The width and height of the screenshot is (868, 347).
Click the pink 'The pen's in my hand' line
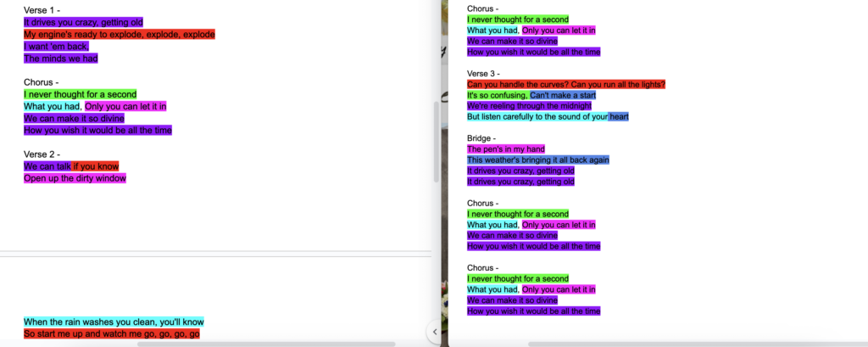(x=506, y=149)
